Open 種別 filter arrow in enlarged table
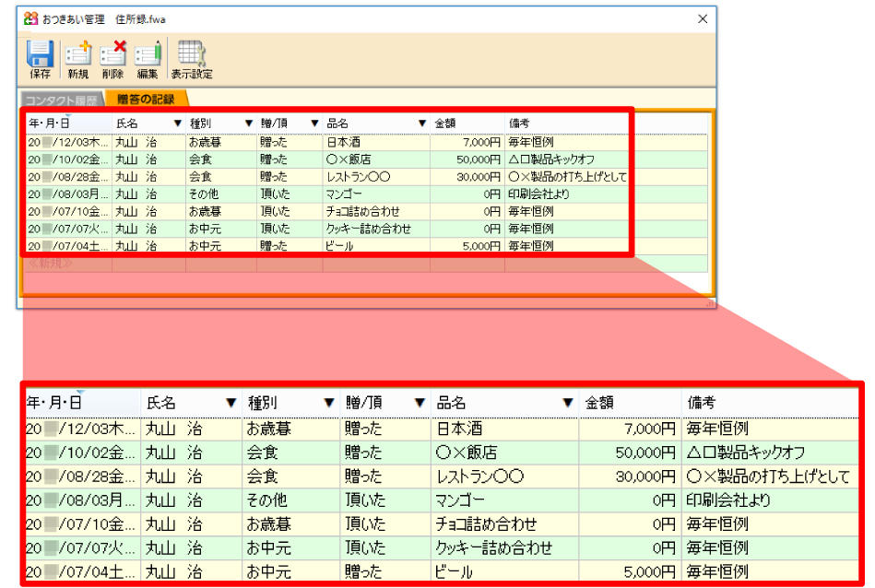875x588 pixels. [x=329, y=402]
